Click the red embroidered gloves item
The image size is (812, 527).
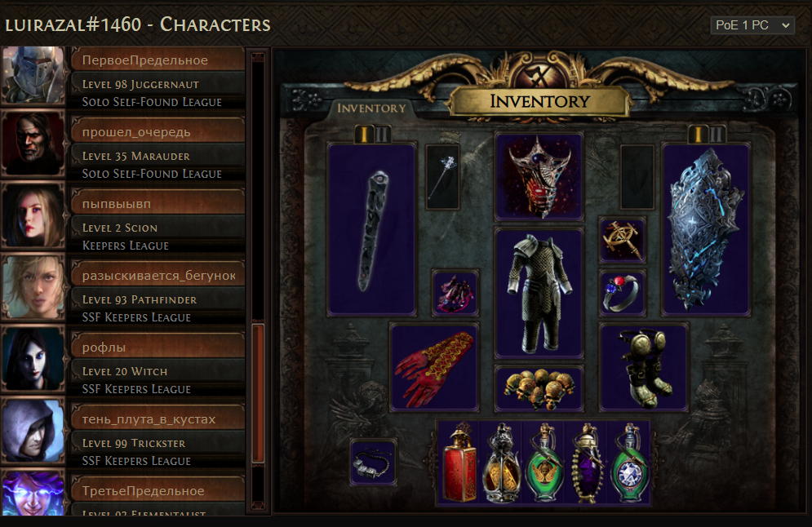434,367
